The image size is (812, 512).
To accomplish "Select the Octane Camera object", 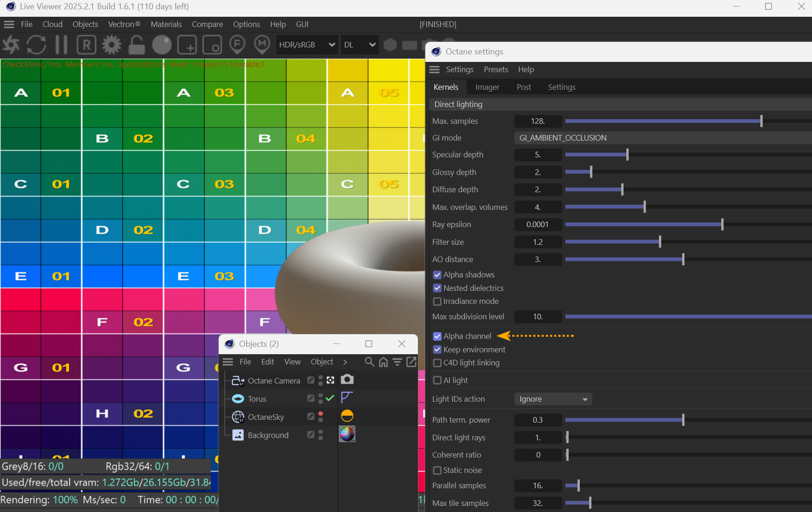I will click(x=274, y=381).
